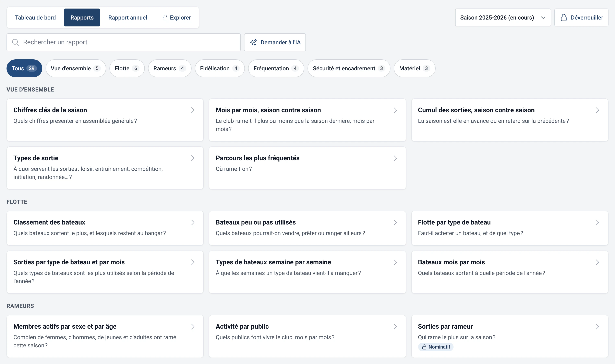Image resolution: width=615 pixels, height=364 pixels.
Task: Filter reports by Fidélisation chip
Action: pyautogui.click(x=220, y=68)
